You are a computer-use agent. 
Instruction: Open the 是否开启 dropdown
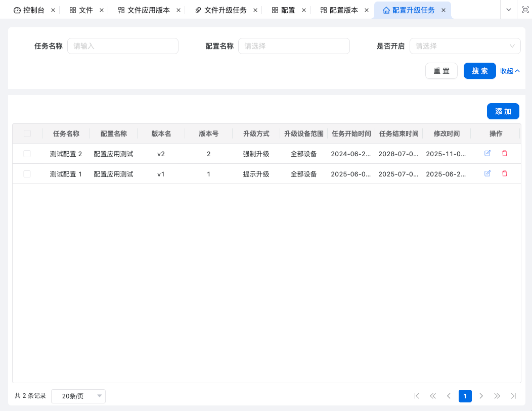pos(465,46)
